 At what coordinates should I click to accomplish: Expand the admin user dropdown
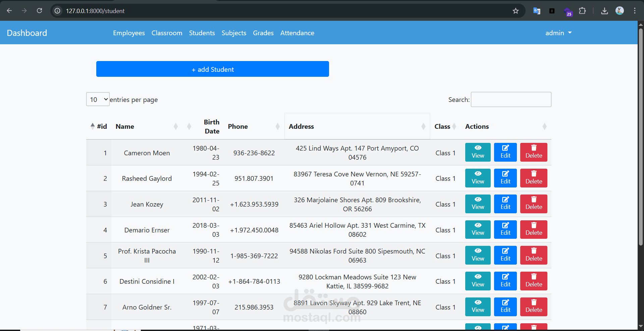click(x=558, y=33)
